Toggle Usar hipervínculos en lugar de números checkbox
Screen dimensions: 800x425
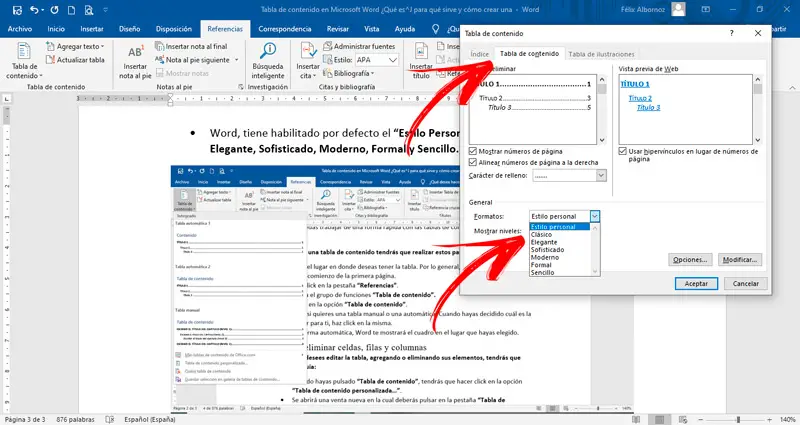click(622, 151)
